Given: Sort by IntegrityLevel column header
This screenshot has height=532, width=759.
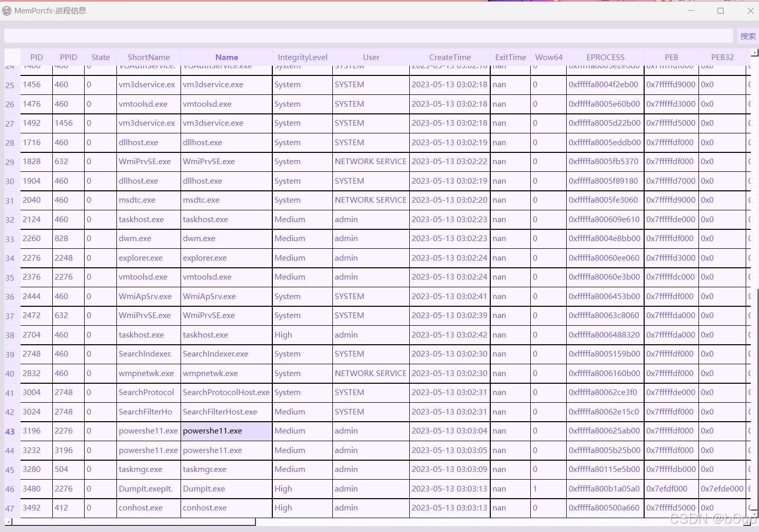Looking at the screenshot, I should [x=303, y=57].
